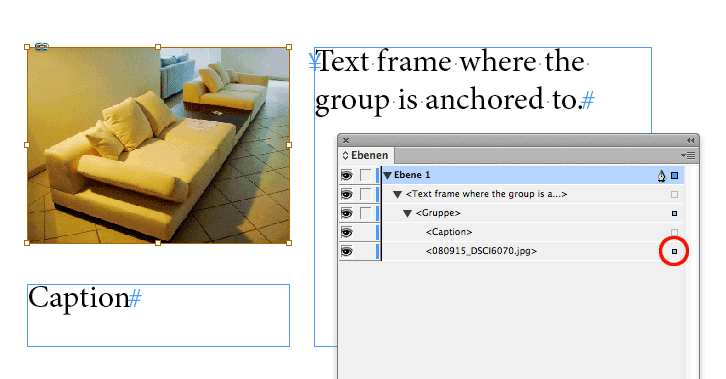
Task: Click the sofa image in the document
Action: 158,145
